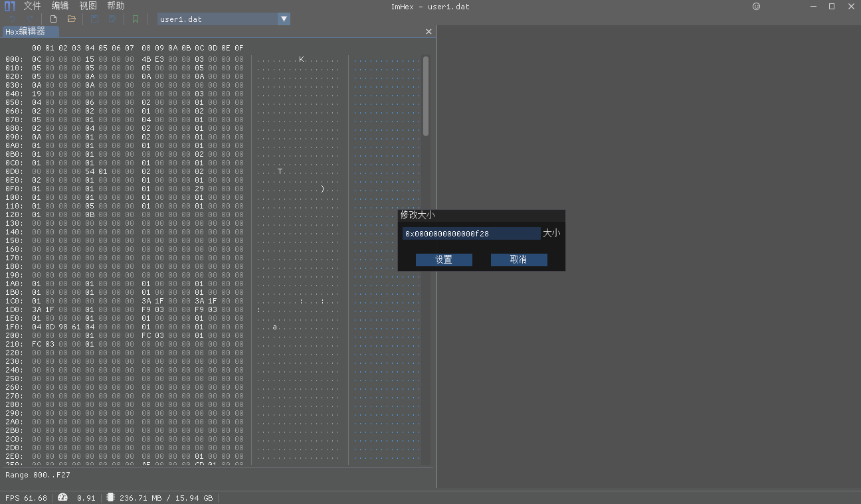Select byte 06 in row 050
861x504 pixels.
coord(90,103)
